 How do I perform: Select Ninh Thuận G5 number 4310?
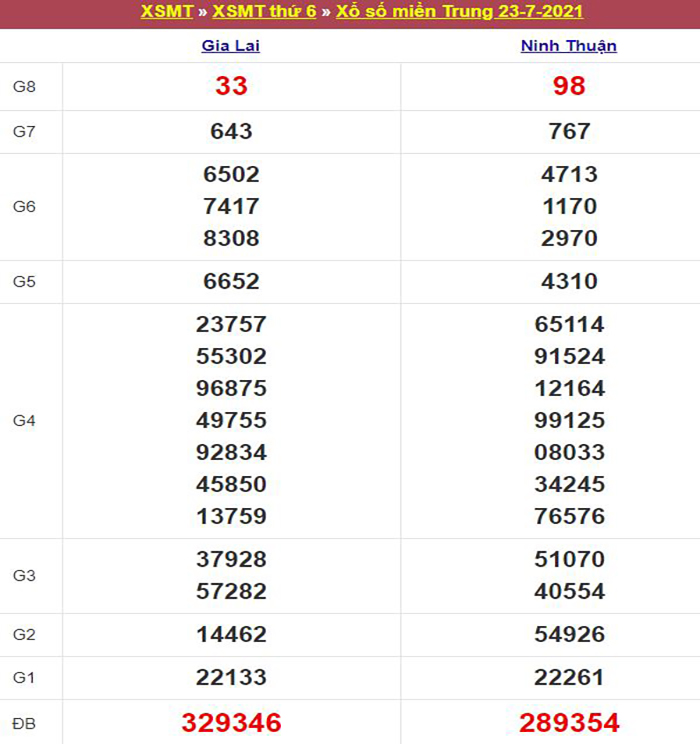(x=569, y=281)
